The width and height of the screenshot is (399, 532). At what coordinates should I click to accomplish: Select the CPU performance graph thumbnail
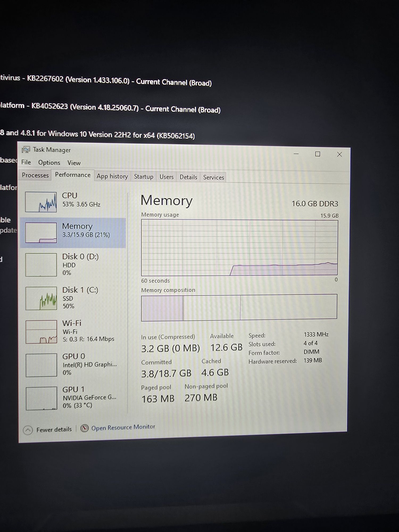tap(41, 202)
